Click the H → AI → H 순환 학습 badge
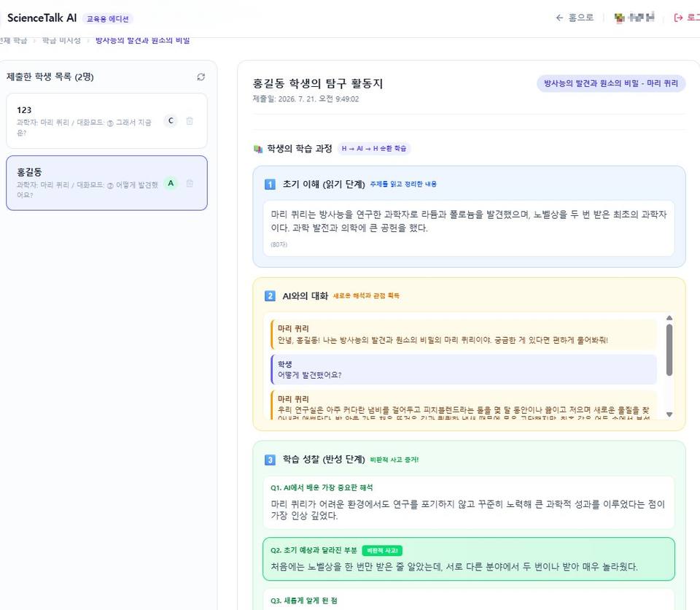 pyautogui.click(x=374, y=148)
